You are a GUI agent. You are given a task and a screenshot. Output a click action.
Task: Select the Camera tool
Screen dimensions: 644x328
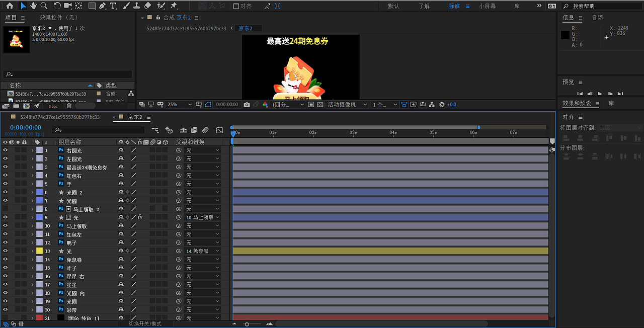(68, 6)
